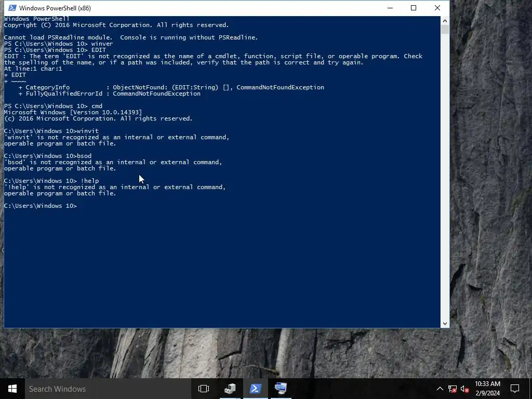
Task: Open the PowerShell window system menu icon
Action: [11, 8]
